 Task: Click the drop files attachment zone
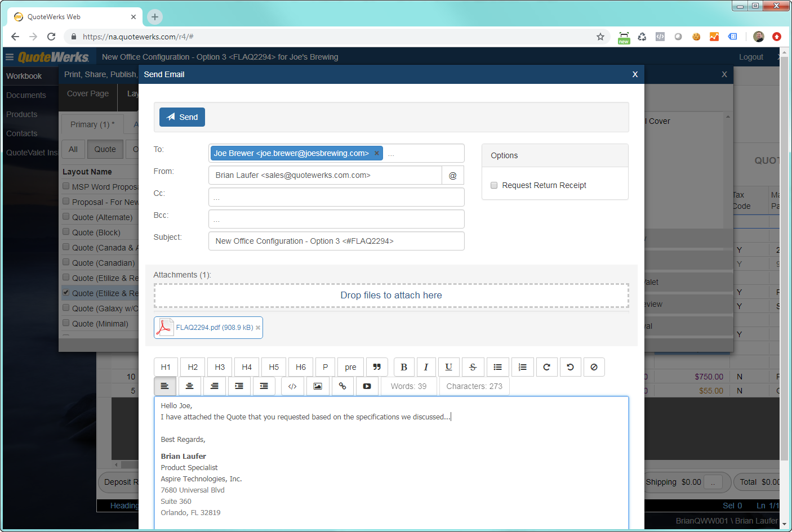[391, 296]
